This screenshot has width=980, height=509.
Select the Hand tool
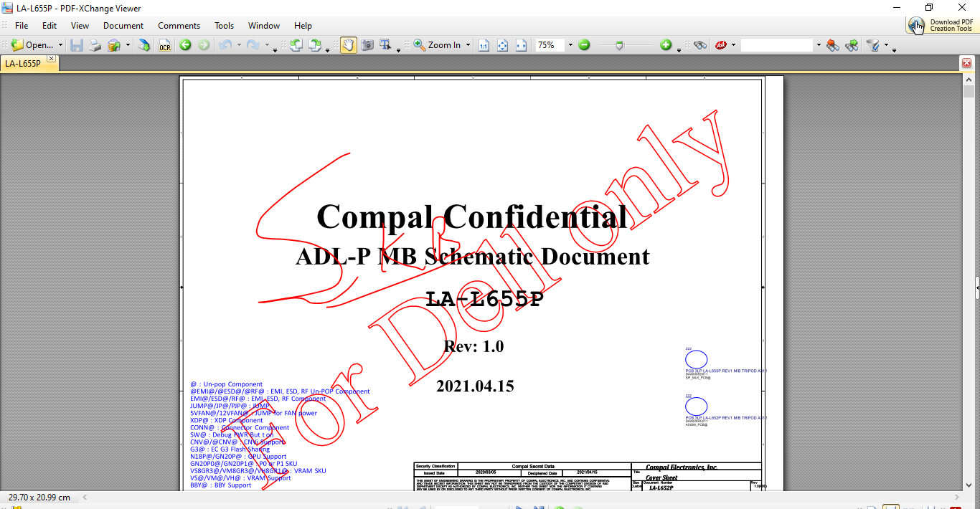coord(349,45)
